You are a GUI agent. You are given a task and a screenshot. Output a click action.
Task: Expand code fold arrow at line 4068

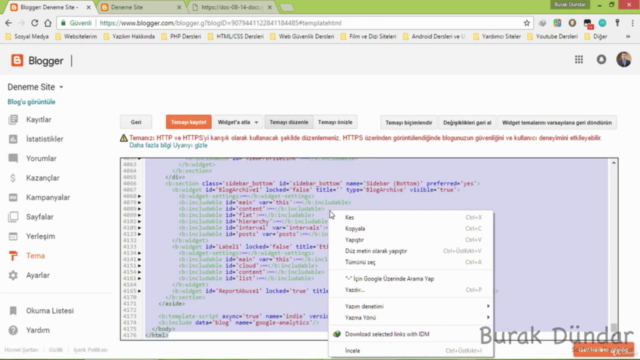tap(140, 196)
